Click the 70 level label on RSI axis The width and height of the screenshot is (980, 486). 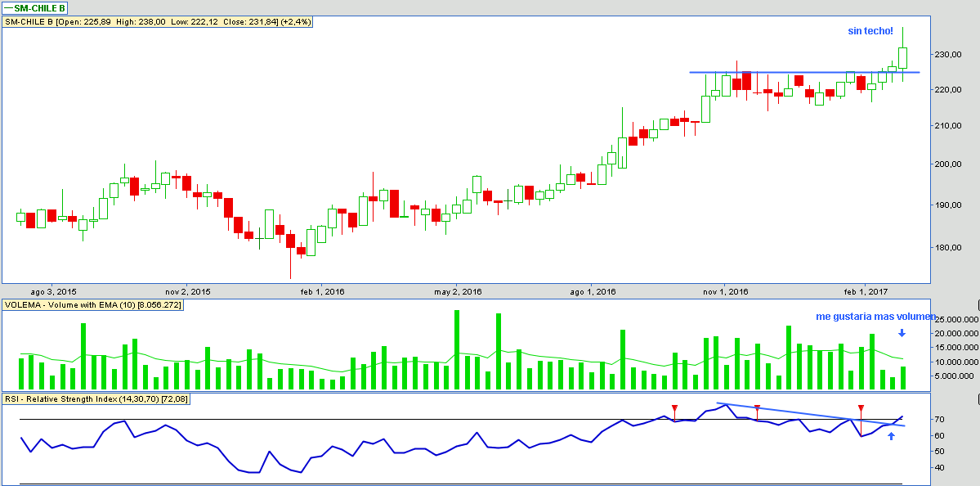point(941,419)
